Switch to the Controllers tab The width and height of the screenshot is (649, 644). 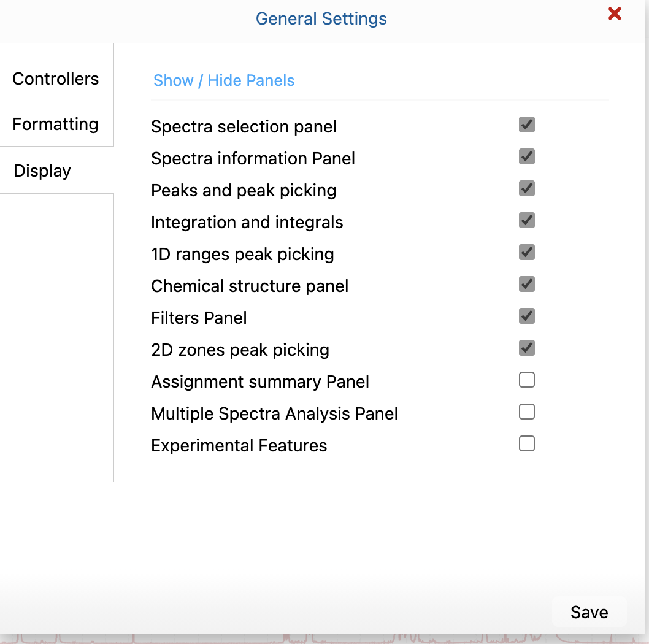[55, 79]
